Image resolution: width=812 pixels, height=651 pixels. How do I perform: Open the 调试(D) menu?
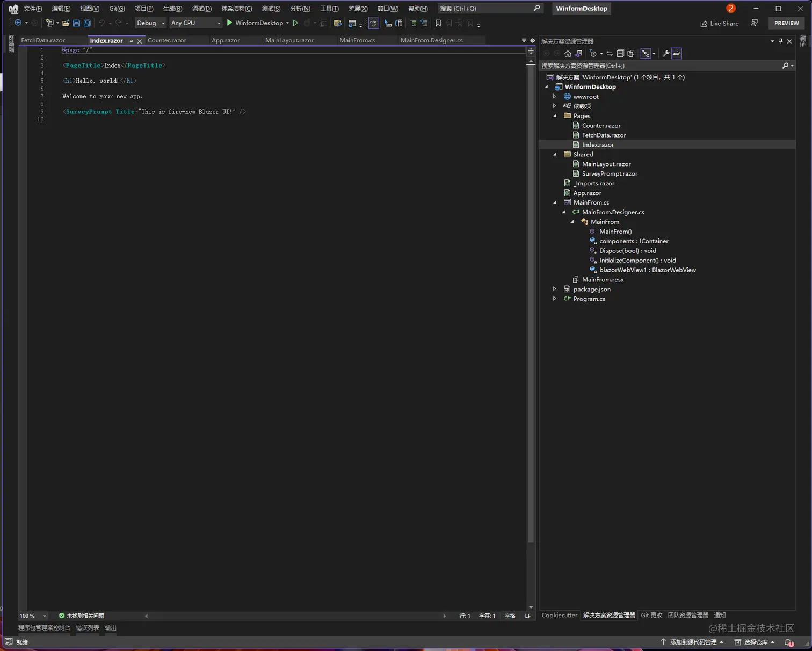tap(202, 8)
